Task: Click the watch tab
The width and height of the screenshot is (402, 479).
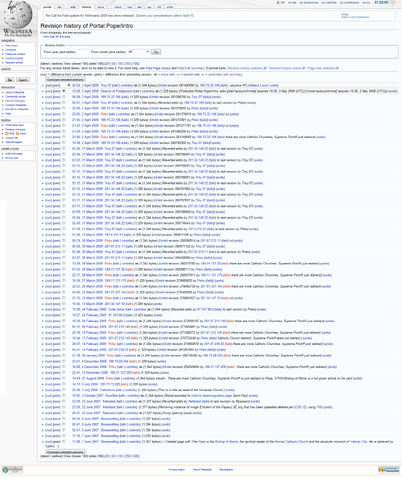Action: [118, 7]
